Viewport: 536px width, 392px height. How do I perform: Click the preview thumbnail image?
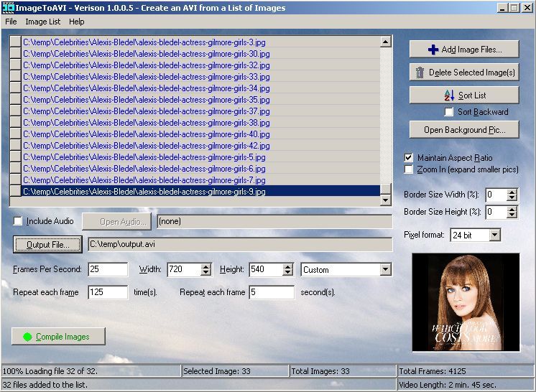tap(456, 302)
